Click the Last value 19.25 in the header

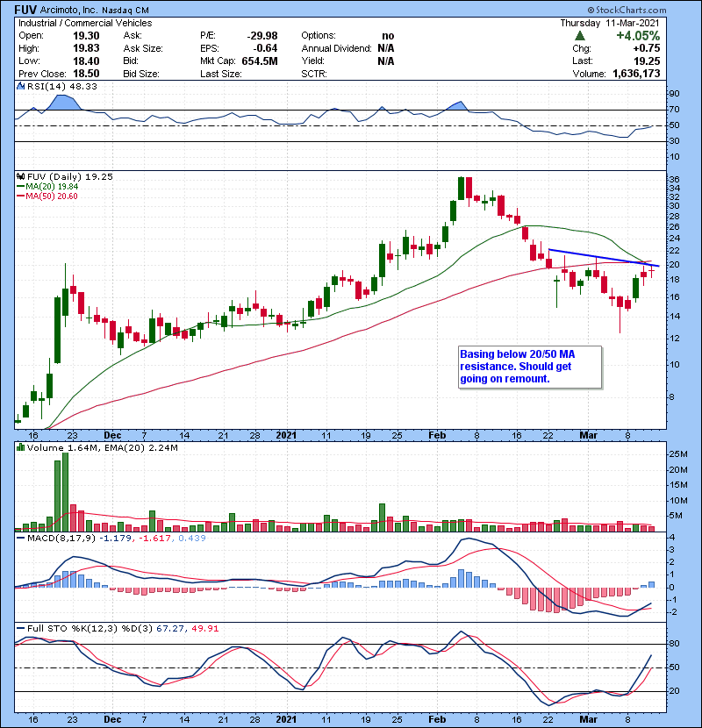coord(647,61)
